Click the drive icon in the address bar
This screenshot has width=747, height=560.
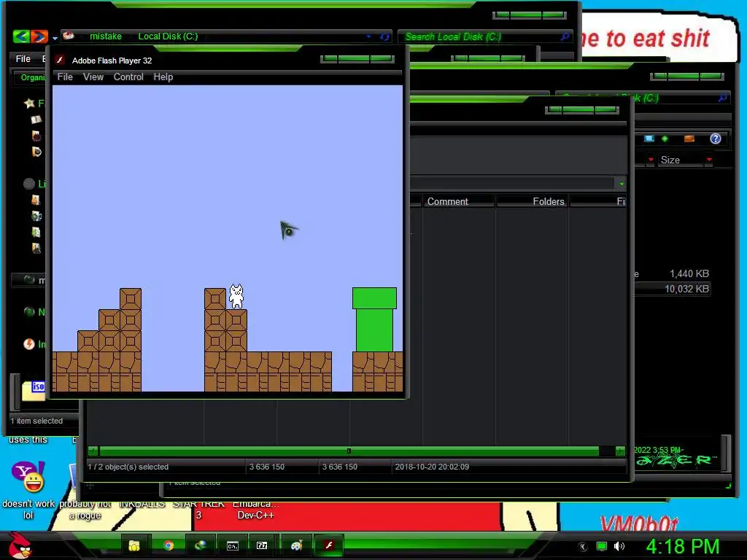click(69, 36)
